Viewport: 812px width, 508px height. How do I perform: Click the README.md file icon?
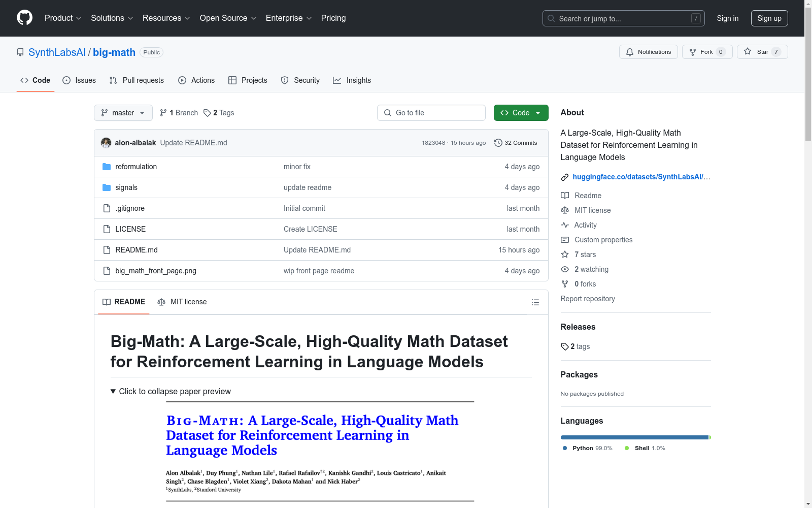pyautogui.click(x=107, y=250)
